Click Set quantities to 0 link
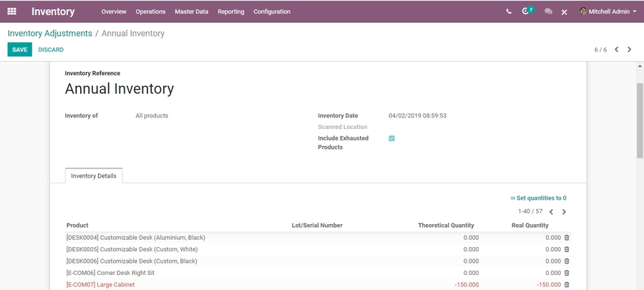The height and width of the screenshot is (290, 644). click(538, 198)
